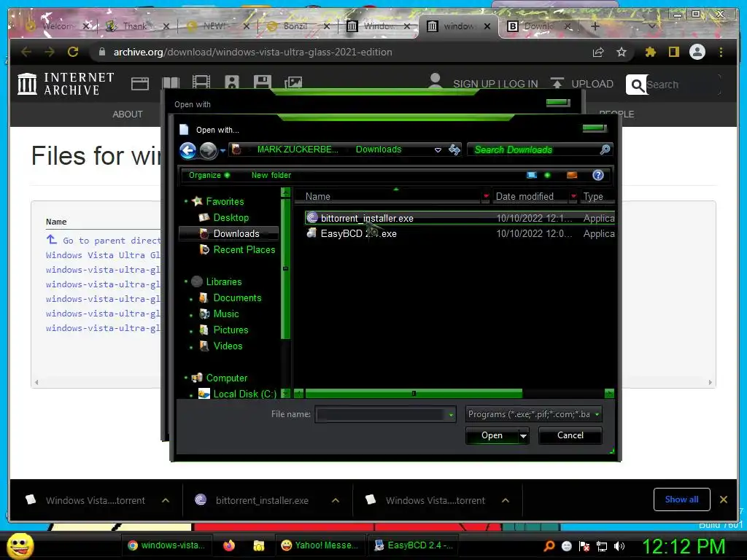Viewport: 747px width, 560px height.
Task: Expand the Open button split arrow
Action: [x=523, y=436]
